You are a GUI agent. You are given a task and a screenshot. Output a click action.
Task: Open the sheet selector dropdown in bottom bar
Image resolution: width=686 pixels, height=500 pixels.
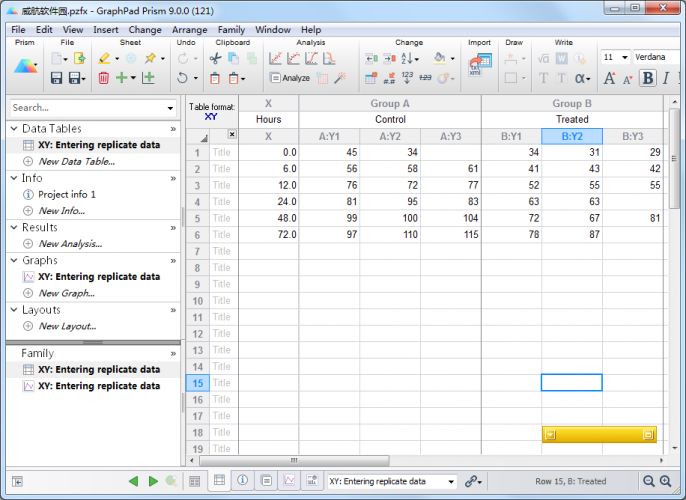pos(451,482)
